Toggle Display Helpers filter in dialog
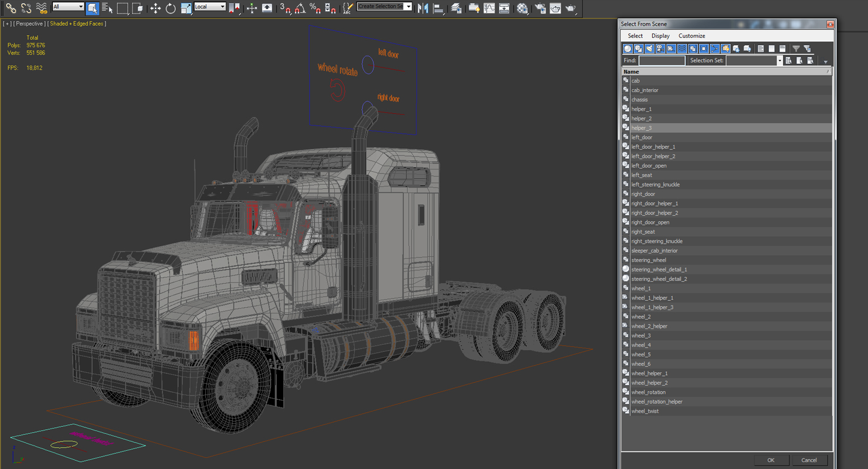 click(x=671, y=49)
